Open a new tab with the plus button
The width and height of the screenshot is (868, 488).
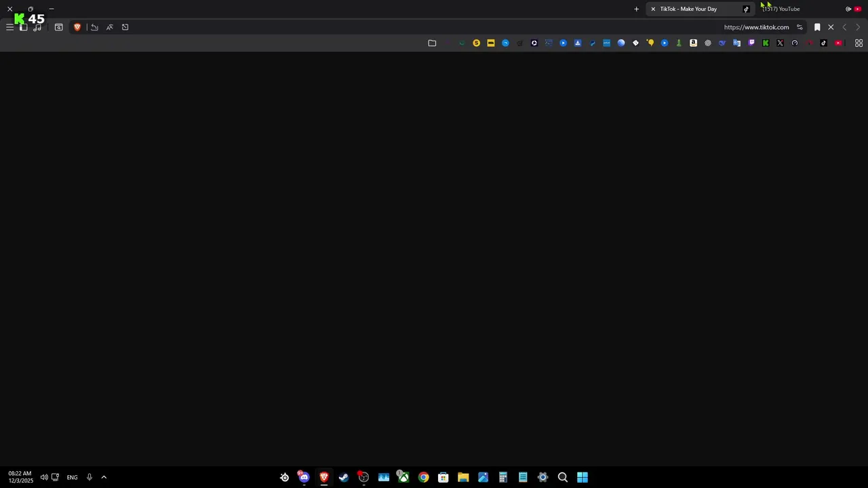pyautogui.click(x=636, y=9)
